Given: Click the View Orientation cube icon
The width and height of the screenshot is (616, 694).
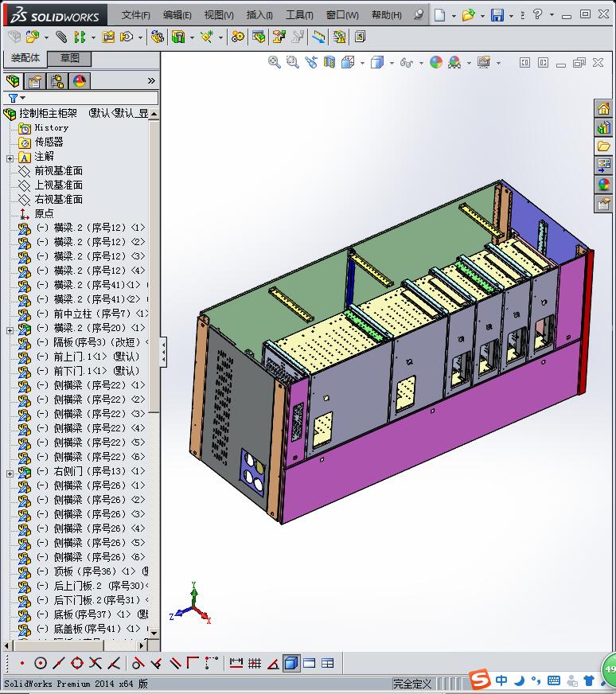Looking at the screenshot, I should [x=348, y=62].
